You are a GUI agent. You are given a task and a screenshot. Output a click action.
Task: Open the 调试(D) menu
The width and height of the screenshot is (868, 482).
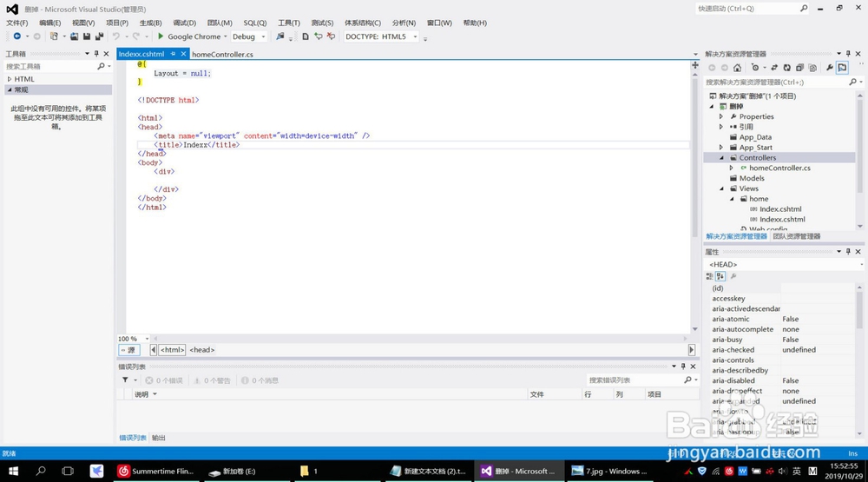click(x=184, y=23)
